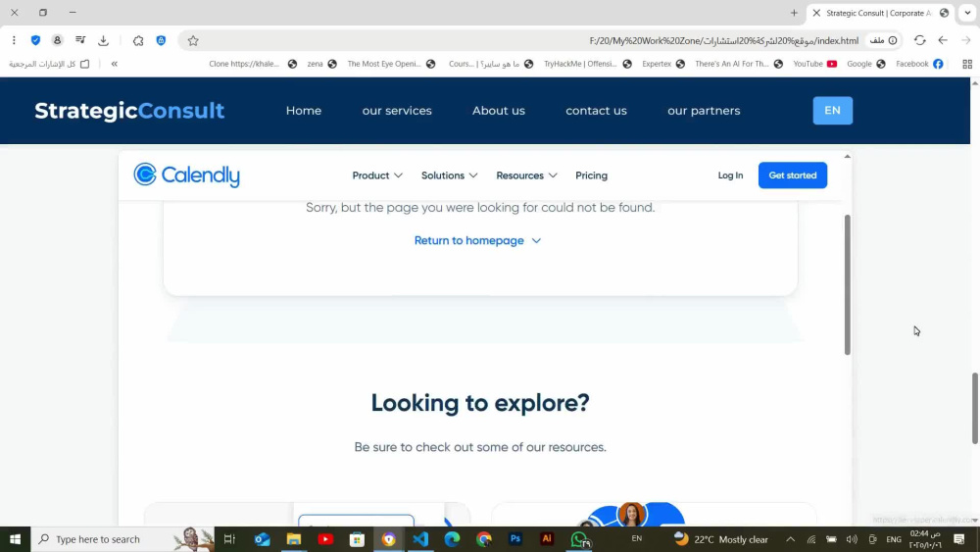The width and height of the screenshot is (980, 552).
Task: Click the embedded frame scrollbar thumb
Action: pos(848,285)
